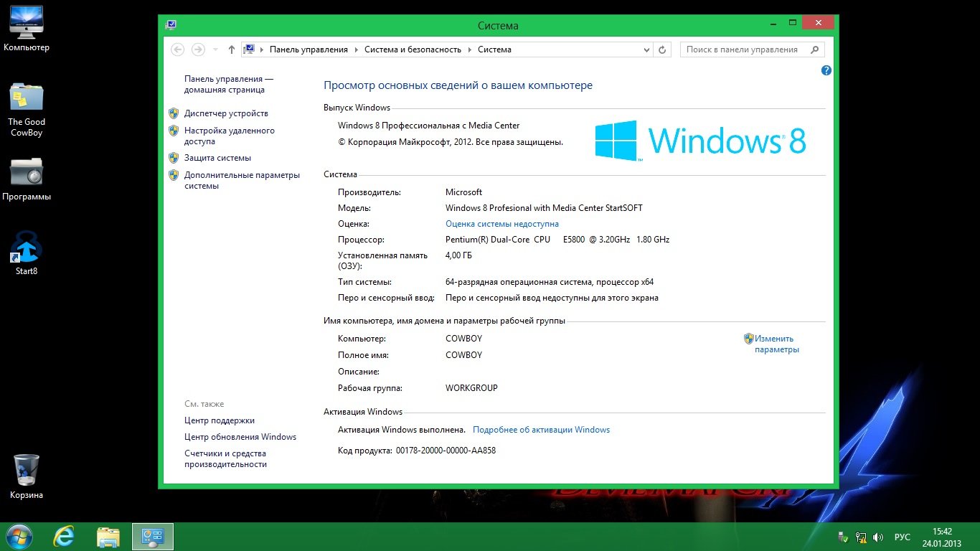
Task: Open the volume speaker tray icon
Action: [x=878, y=537]
